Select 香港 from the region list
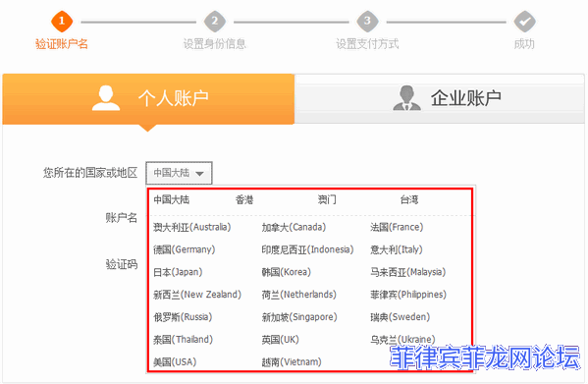The width and height of the screenshot is (588, 384). click(244, 200)
